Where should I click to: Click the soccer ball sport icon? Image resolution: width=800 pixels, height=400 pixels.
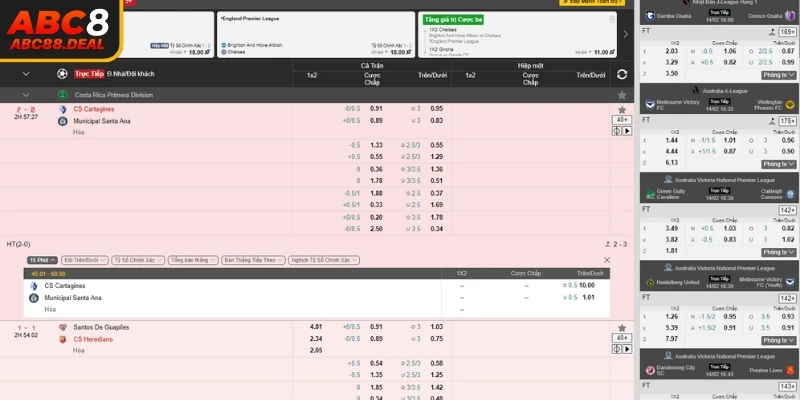pos(63,74)
